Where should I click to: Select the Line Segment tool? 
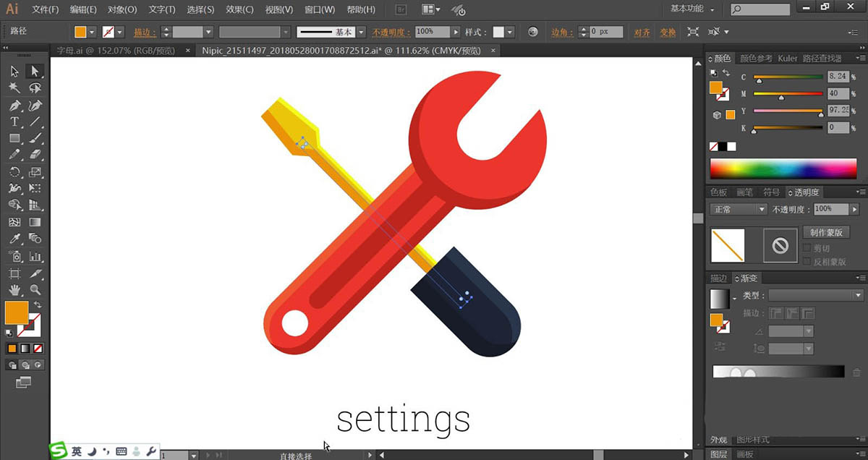tap(34, 122)
